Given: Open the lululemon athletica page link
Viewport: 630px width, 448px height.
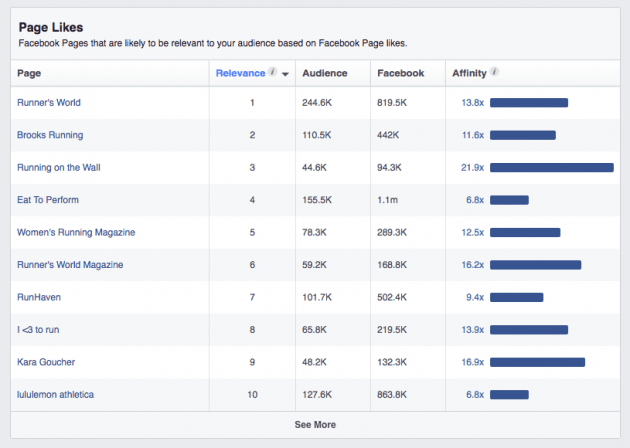Looking at the screenshot, I should click(56, 394).
